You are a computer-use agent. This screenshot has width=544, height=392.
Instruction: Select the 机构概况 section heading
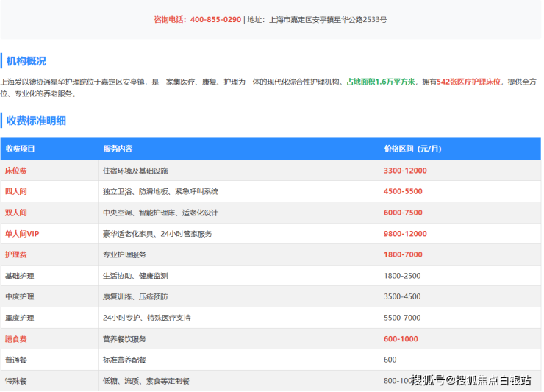tap(26, 61)
